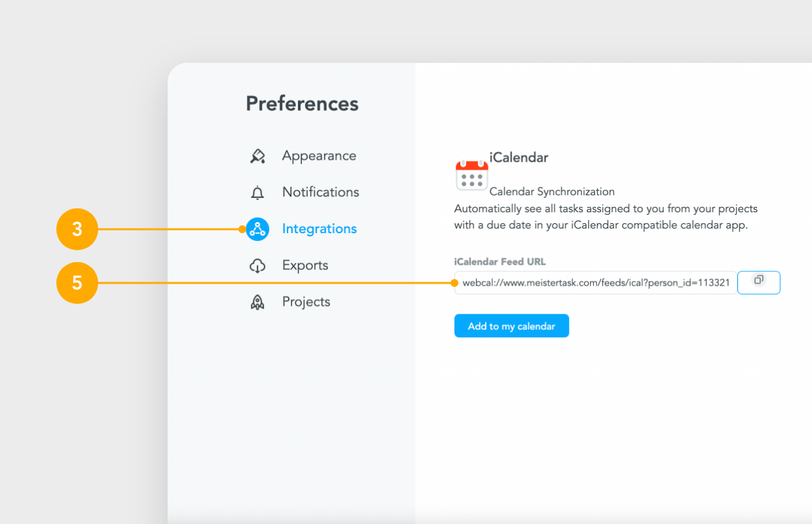Go to the Exports section
The width and height of the screenshot is (812, 524).
(305, 265)
